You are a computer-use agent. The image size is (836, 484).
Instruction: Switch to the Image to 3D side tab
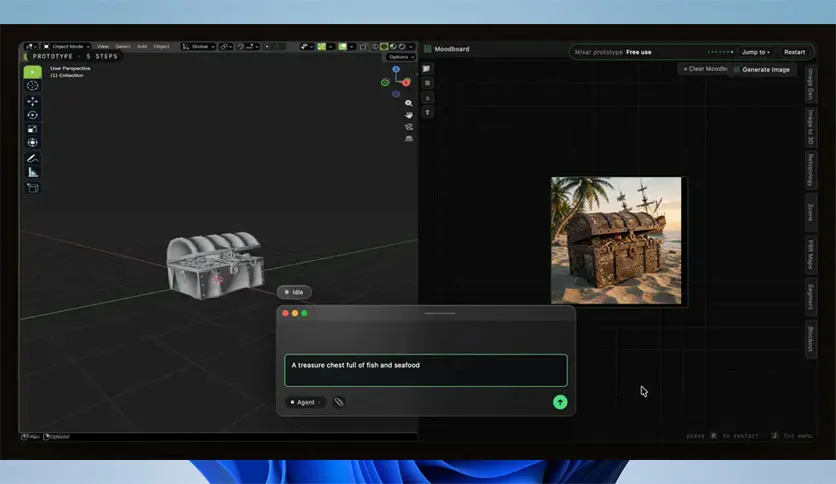tap(810, 127)
